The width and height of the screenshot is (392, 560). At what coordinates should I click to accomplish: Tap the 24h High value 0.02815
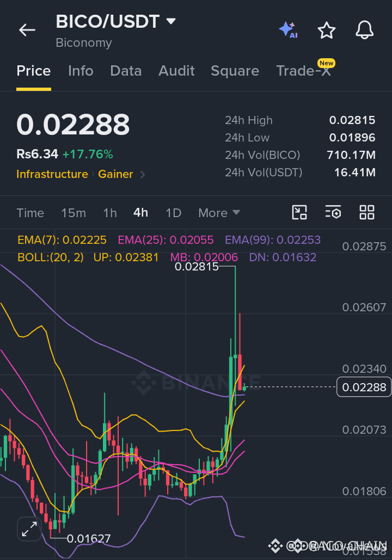coord(352,120)
